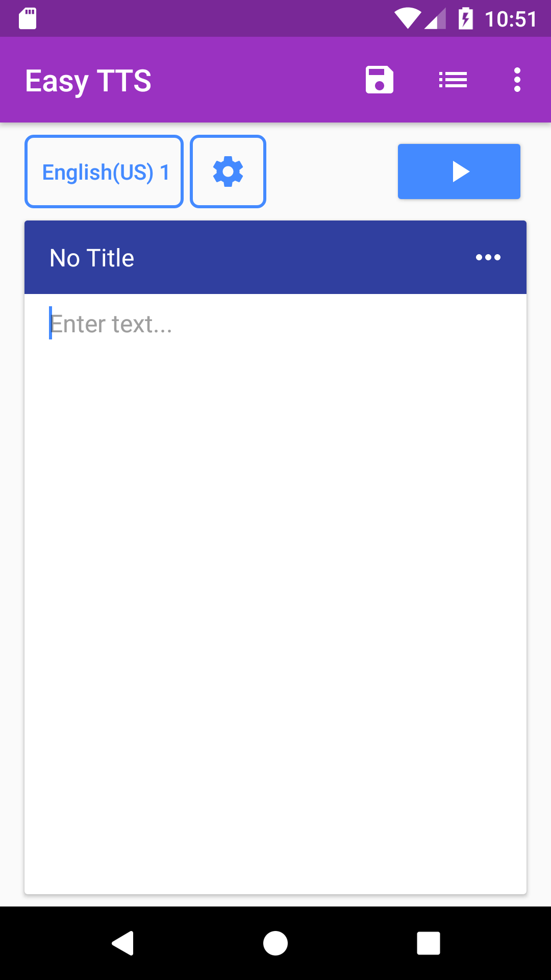
Task: Open the No Title card options menu
Action: pos(488,257)
